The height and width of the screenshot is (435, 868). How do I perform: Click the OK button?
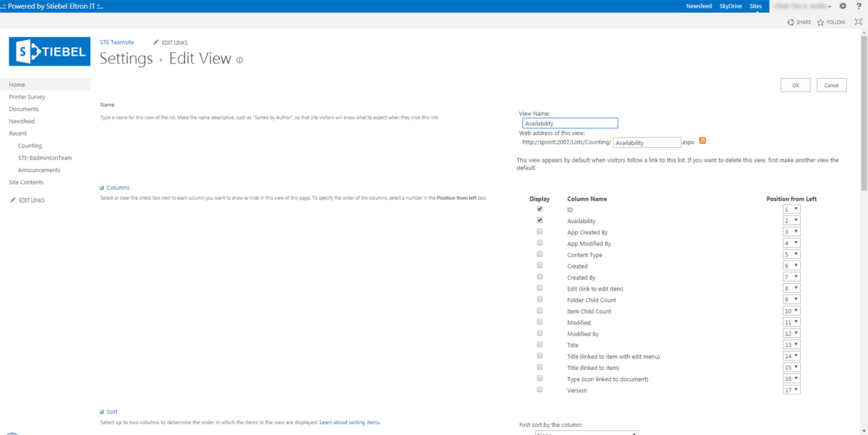point(795,85)
